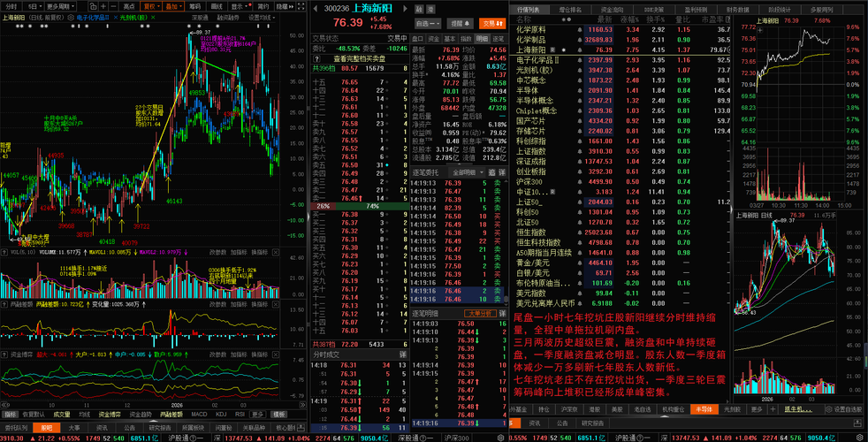868x442 pixels.
Task: Open the 更多周期 dropdown
Action: 60,7
